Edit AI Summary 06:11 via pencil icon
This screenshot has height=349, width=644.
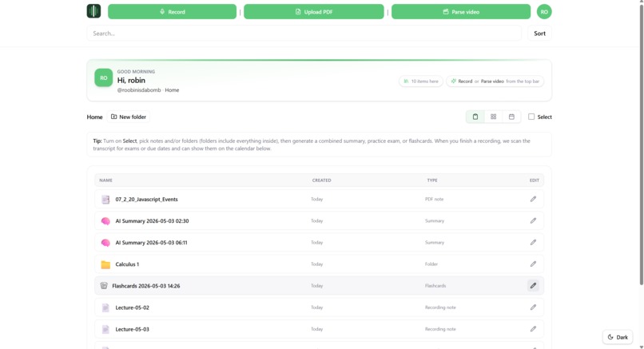point(533,243)
